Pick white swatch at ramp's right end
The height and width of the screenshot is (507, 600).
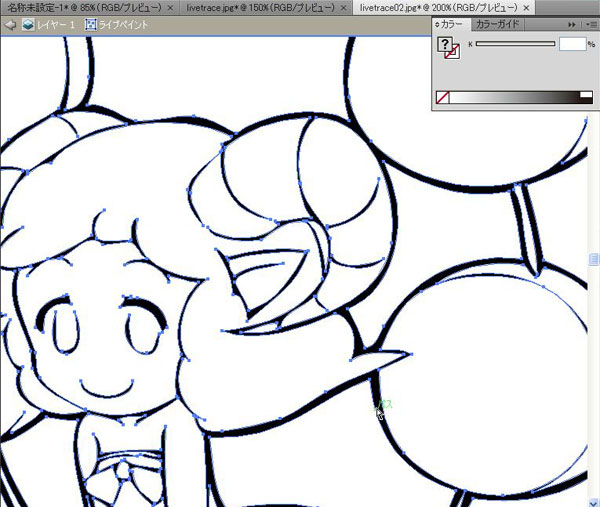click(x=586, y=95)
